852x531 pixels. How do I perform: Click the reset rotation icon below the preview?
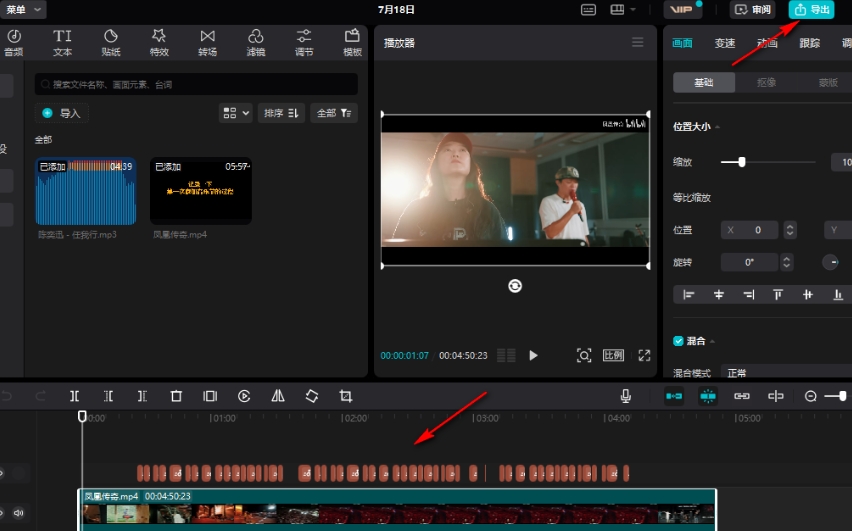pyautogui.click(x=515, y=286)
